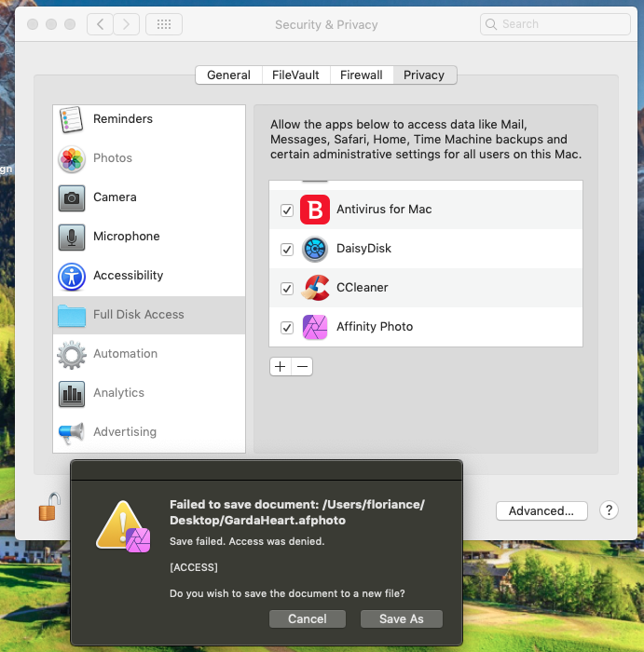The height and width of the screenshot is (652, 644).
Task: Click the magnifying glass in Search field
Action: click(x=491, y=24)
